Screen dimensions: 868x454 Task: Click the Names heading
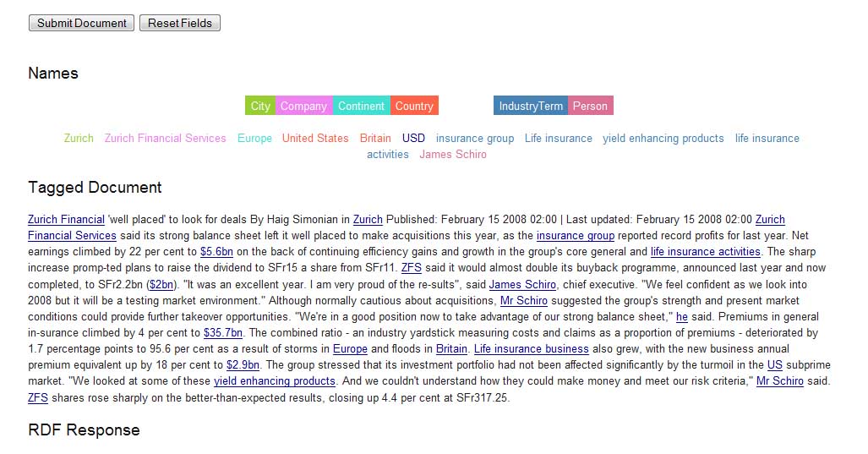(x=53, y=73)
